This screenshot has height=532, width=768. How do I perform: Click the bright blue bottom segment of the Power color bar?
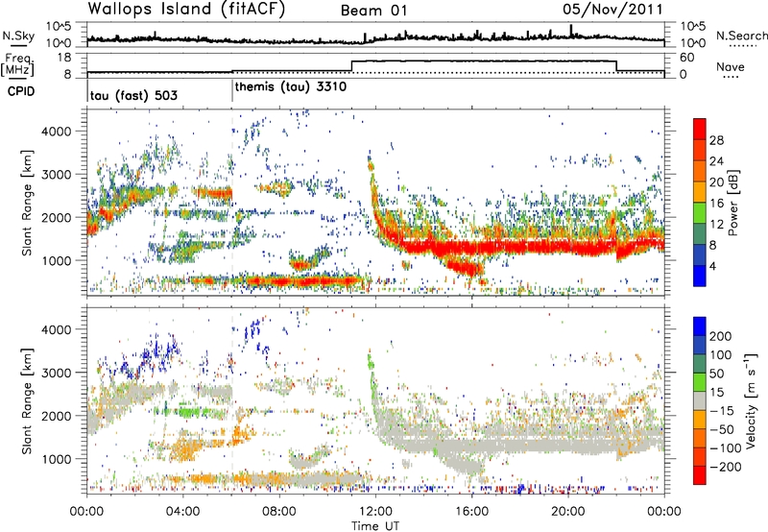[700, 276]
